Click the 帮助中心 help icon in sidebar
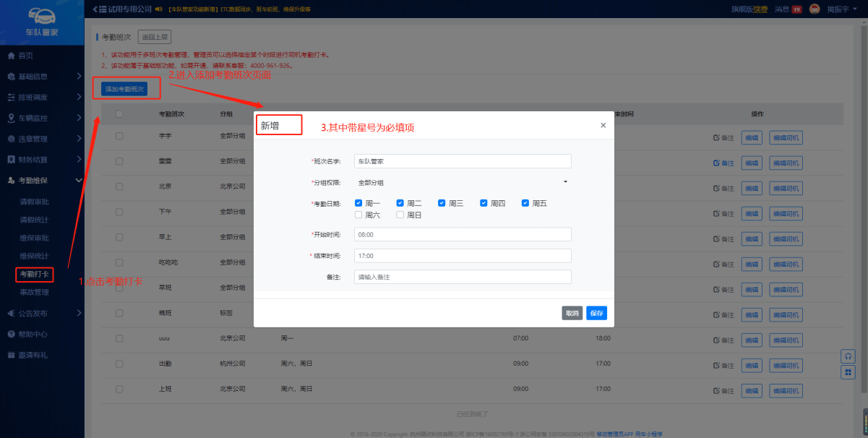Screen dimensions: 868x438 click(x=11, y=334)
